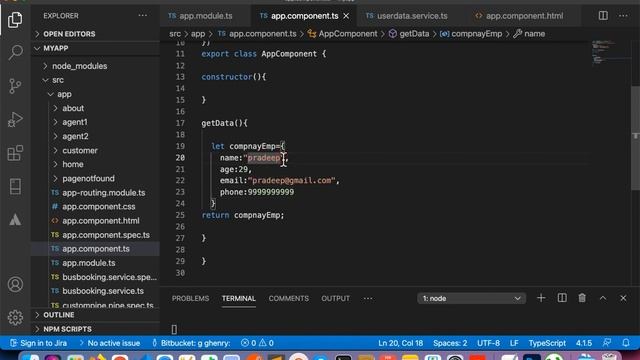Open the Explorer view in activity bar
The width and height of the screenshot is (640, 360).
click(15, 19)
